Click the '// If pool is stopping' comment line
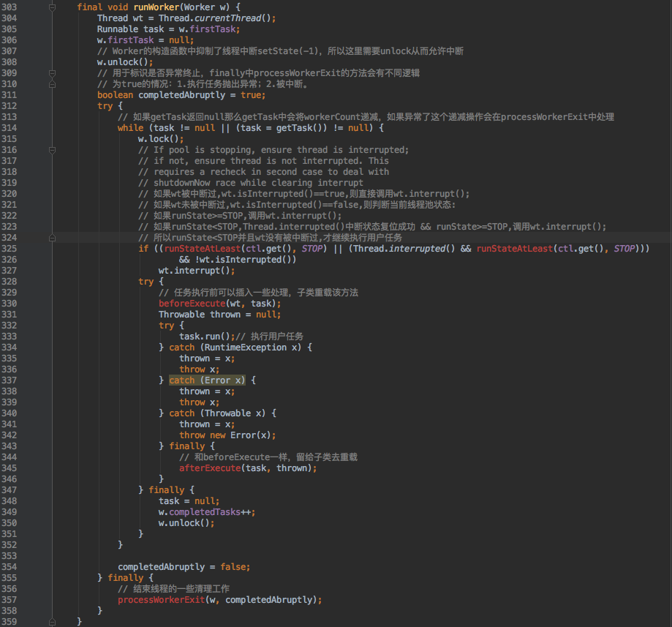This screenshot has height=627, width=672. pyautogui.click(x=273, y=150)
